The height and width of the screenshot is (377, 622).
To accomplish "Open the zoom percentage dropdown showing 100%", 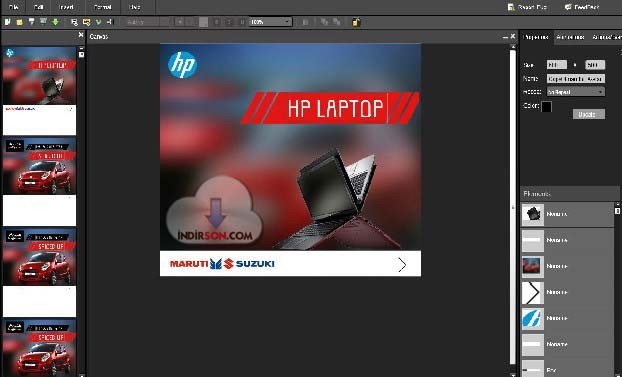I will coord(271,22).
